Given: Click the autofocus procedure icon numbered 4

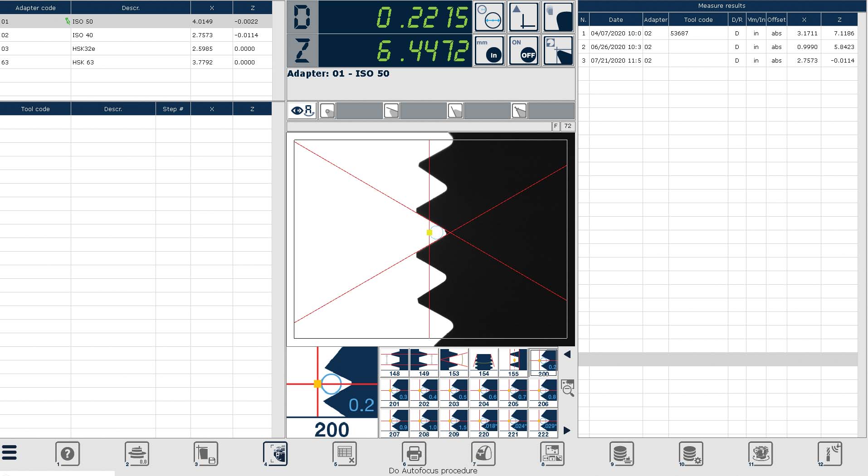Looking at the screenshot, I should [x=275, y=453].
